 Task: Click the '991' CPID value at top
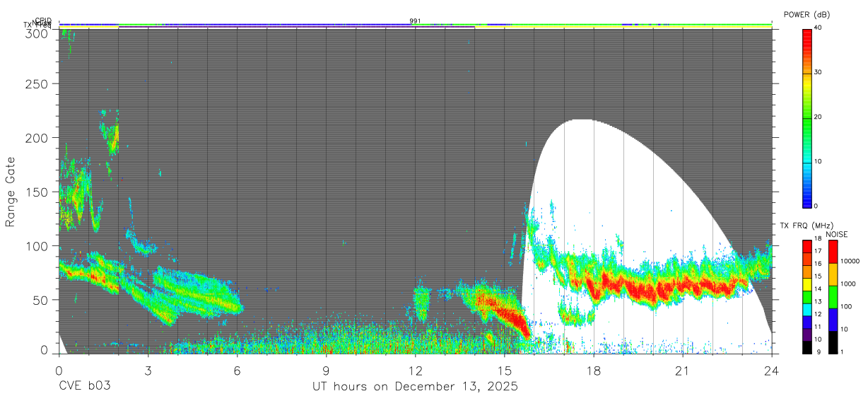[415, 21]
